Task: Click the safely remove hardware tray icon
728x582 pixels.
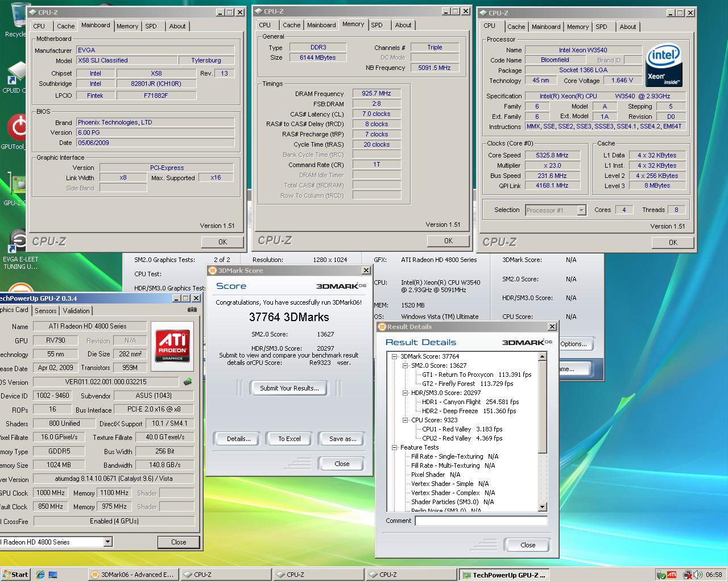Action: (x=661, y=575)
